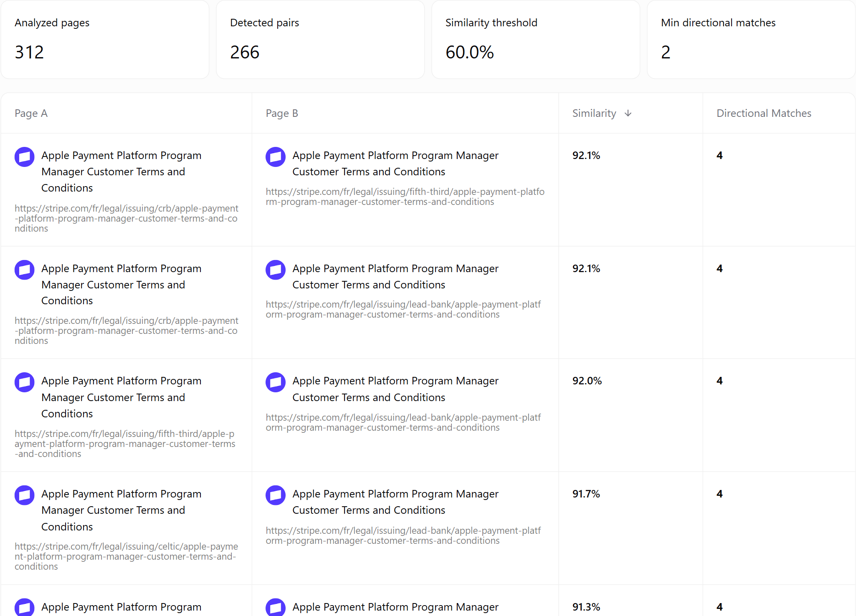
Task: Click third row Page A Stripe favicon
Action: [x=25, y=382]
